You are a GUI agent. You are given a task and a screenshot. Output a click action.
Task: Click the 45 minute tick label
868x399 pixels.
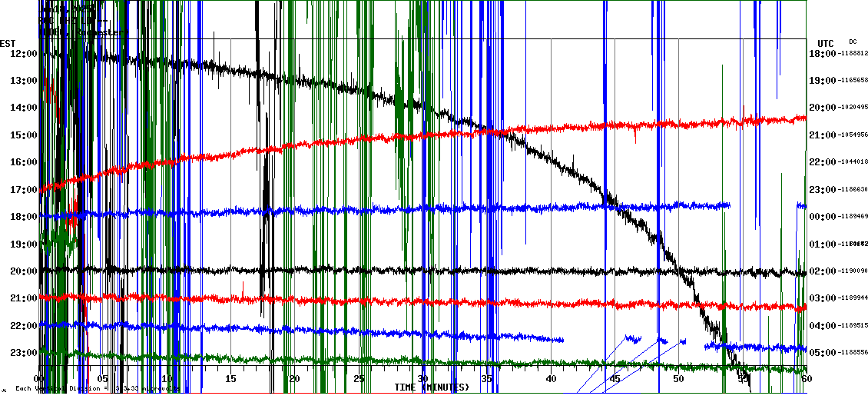[614, 379]
